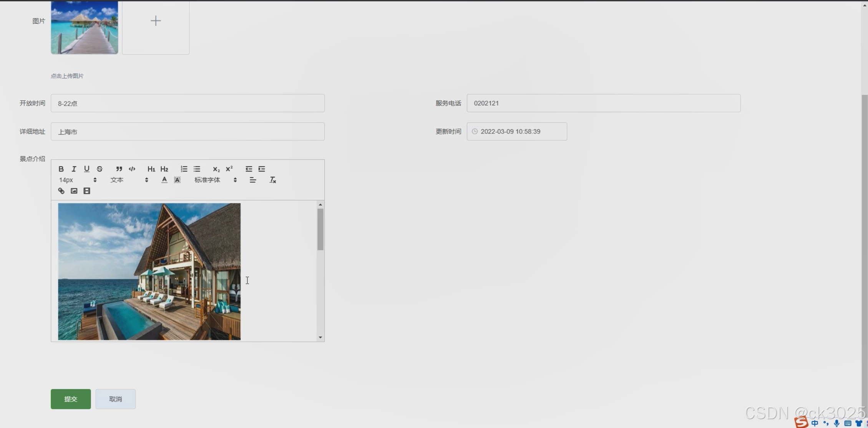
Task: Click the 更新时间 date-time field
Action: point(516,132)
